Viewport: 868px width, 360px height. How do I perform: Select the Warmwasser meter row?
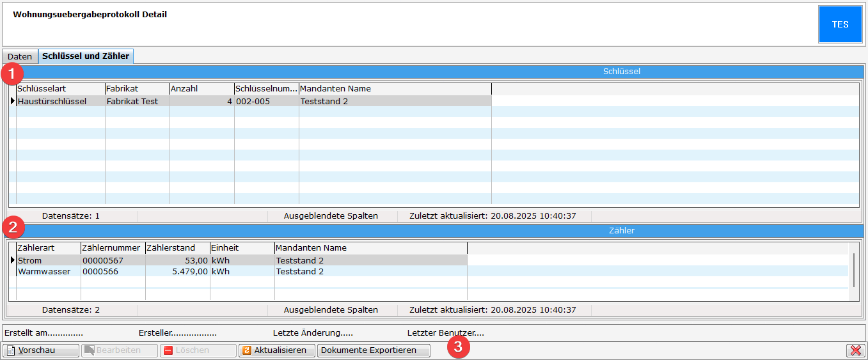44,271
